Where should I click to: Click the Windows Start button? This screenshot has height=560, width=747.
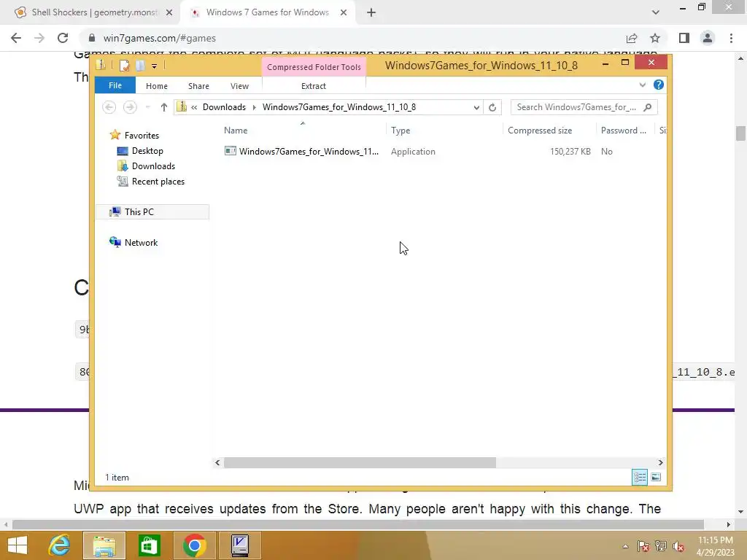pos(18,545)
